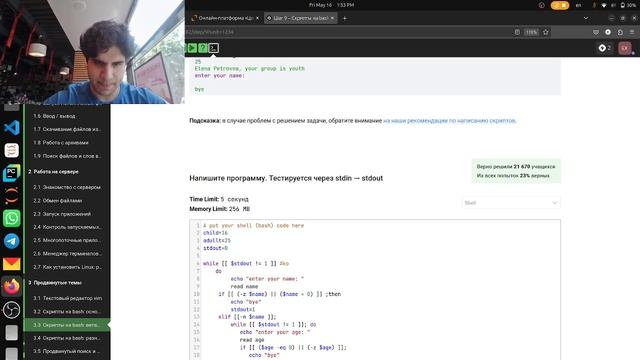
Task: Click 'Time Limit: 5 секунд' text
Action: tap(219, 199)
